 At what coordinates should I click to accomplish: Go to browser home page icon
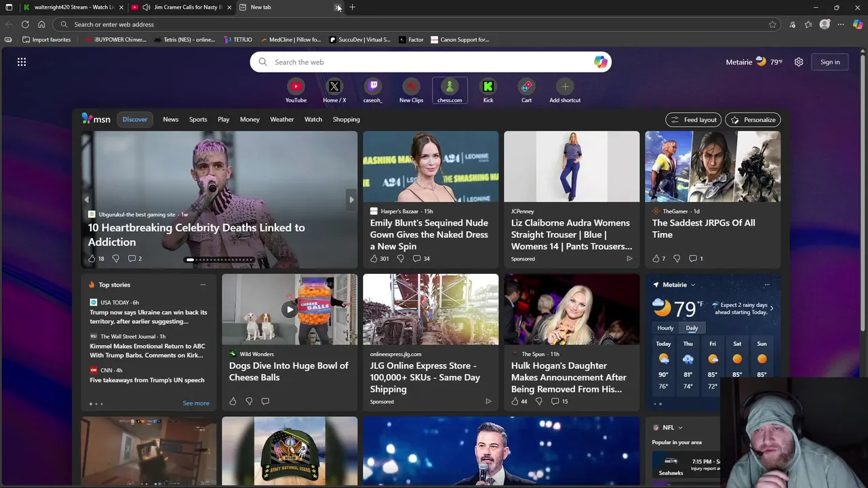(41, 24)
